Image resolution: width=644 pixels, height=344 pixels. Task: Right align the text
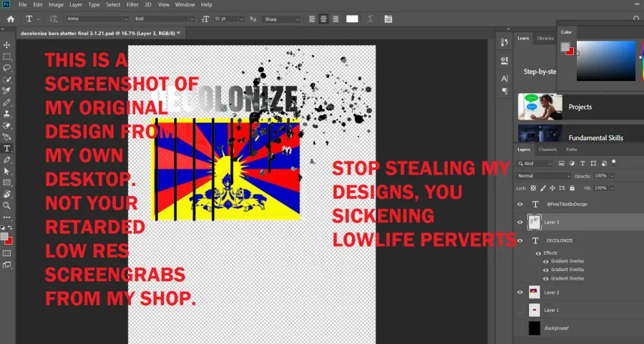click(336, 19)
